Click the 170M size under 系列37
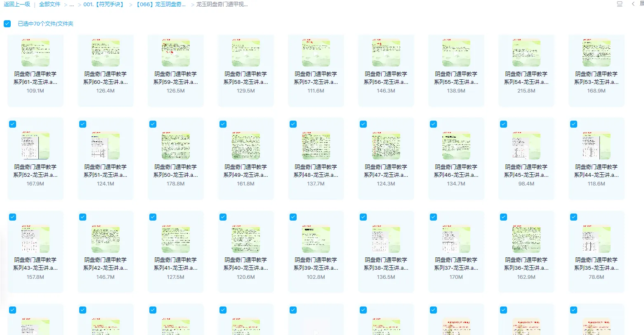Screen dimensions: 644x335 [x=456, y=277]
